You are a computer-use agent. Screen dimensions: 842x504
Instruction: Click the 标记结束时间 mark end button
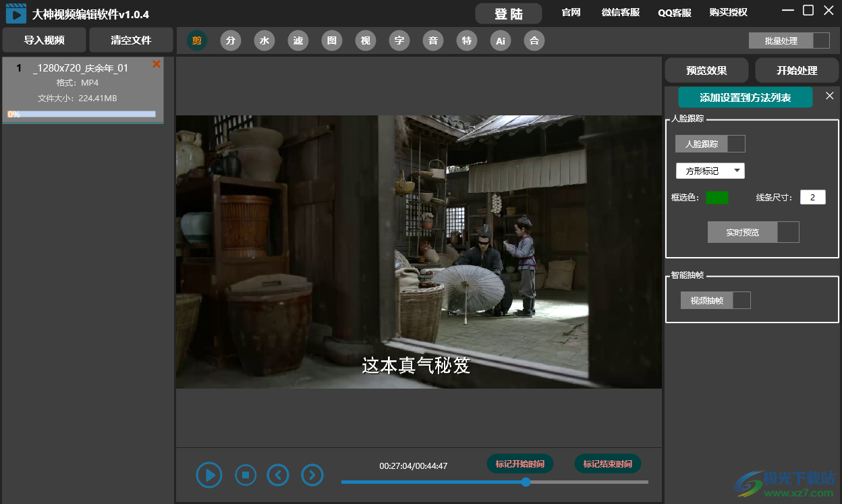[x=608, y=464]
